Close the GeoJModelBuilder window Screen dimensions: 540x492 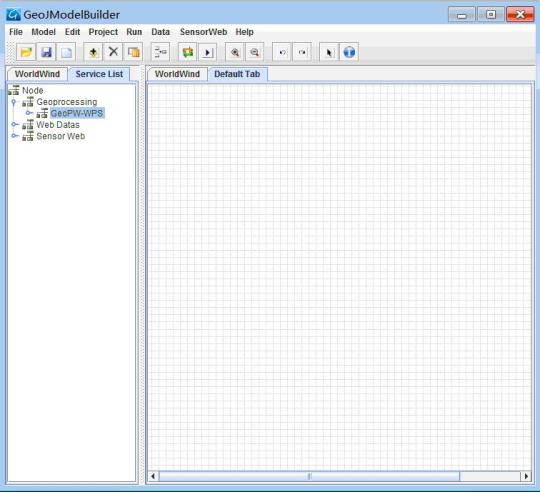pos(520,15)
